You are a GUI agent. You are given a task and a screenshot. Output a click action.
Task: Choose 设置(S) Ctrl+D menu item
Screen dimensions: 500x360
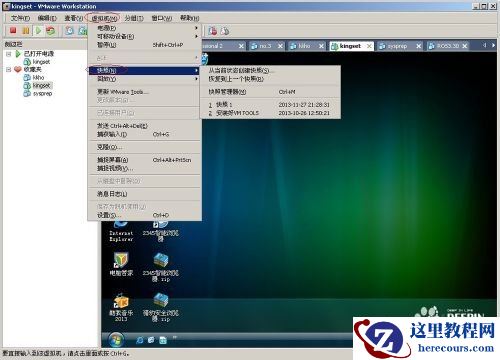(145, 215)
